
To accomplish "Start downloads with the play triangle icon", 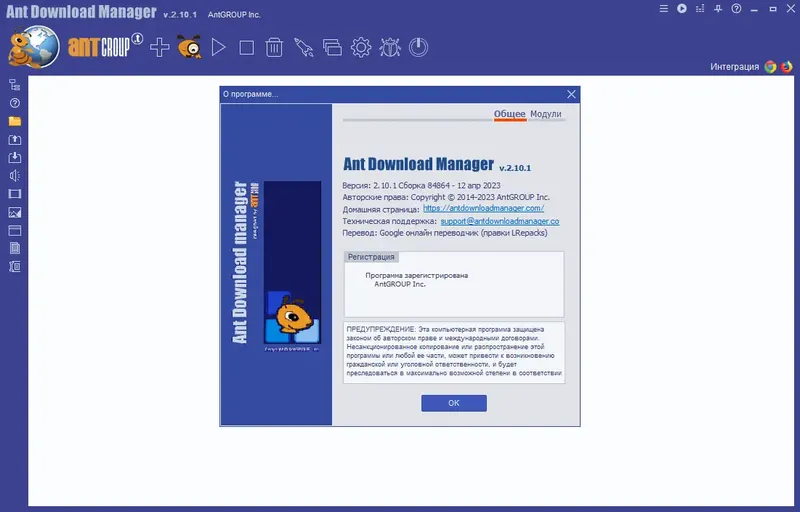I will pyautogui.click(x=218, y=47).
